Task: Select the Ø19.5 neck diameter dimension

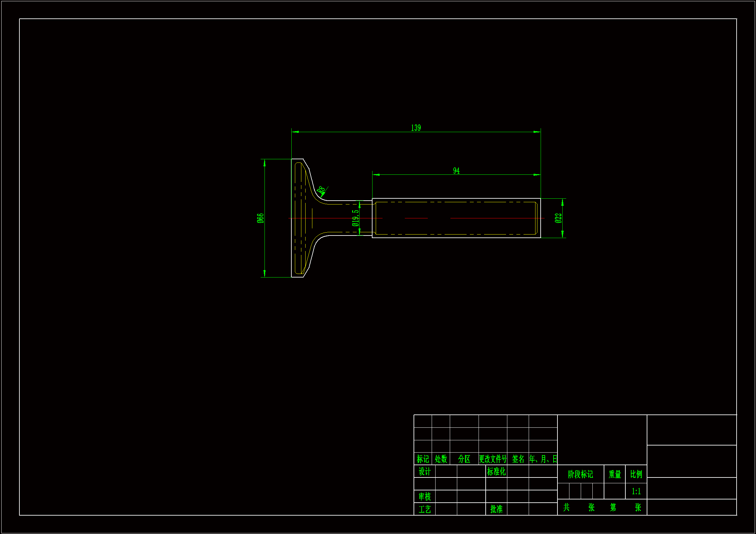Action: click(x=355, y=218)
